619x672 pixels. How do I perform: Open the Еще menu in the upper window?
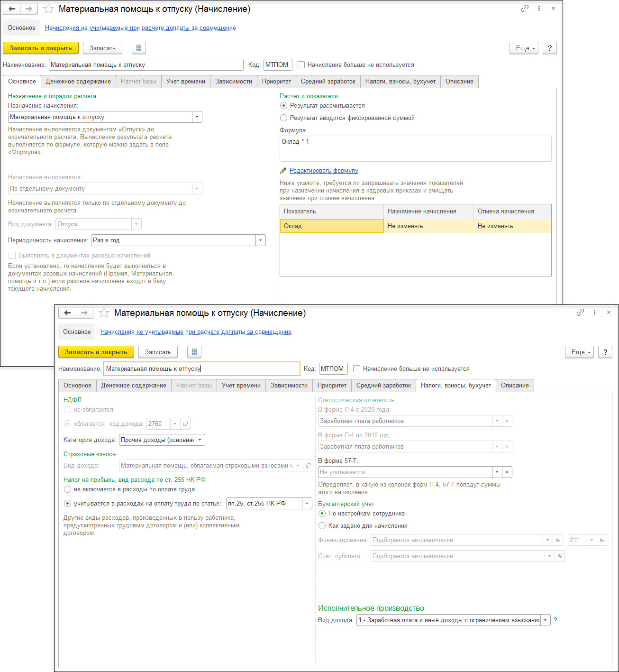524,48
